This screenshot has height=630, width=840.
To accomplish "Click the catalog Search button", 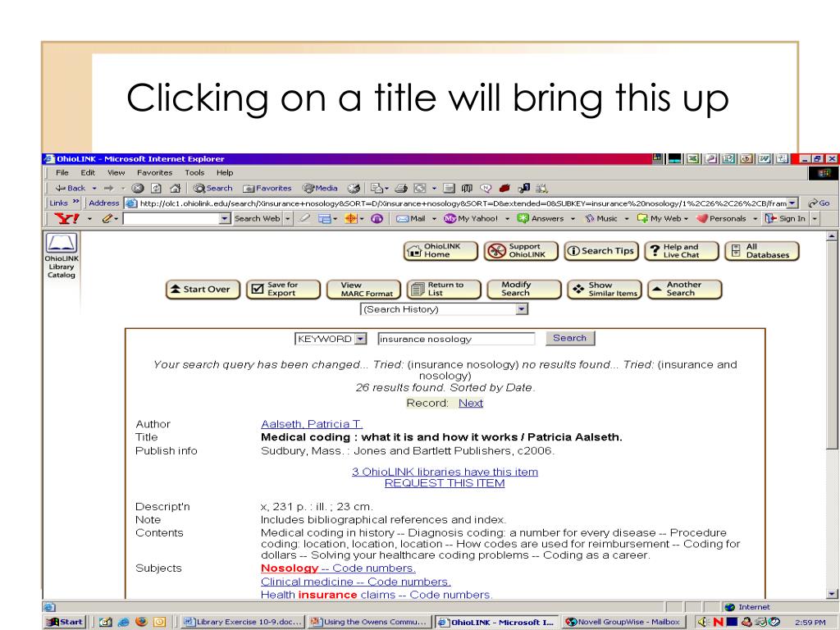I will (x=570, y=338).
